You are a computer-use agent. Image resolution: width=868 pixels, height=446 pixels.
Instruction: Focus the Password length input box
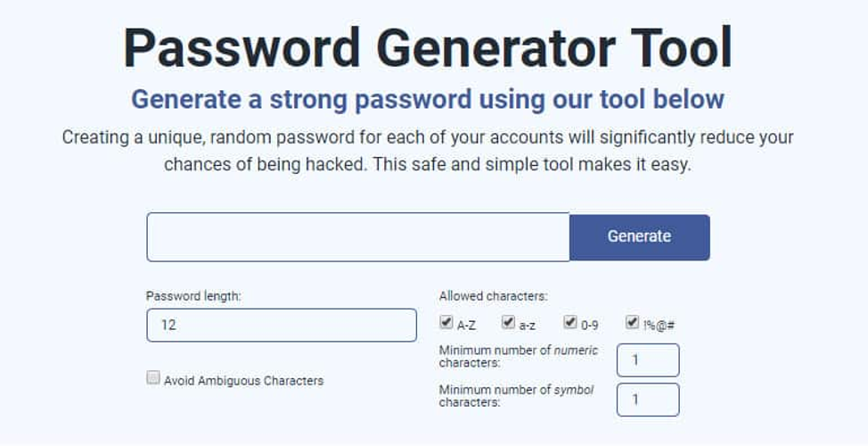281,325
